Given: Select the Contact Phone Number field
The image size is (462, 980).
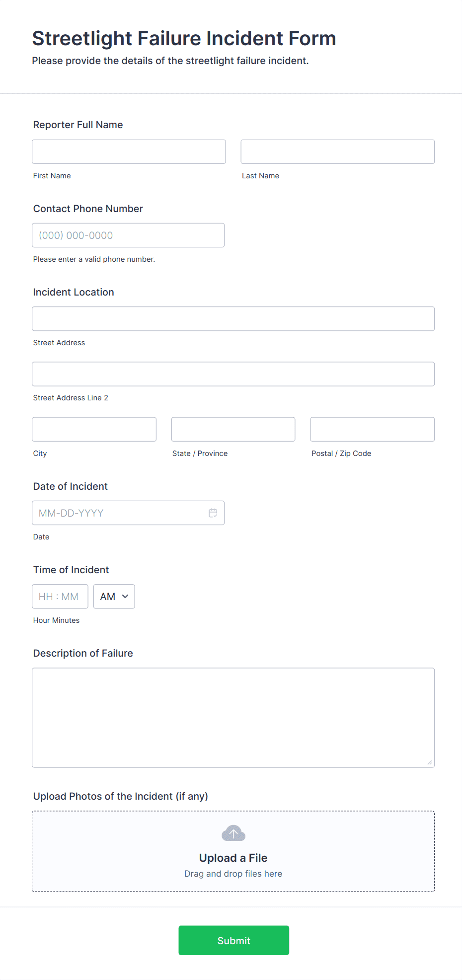Looking at the screenshot, I should click(128, 235).
